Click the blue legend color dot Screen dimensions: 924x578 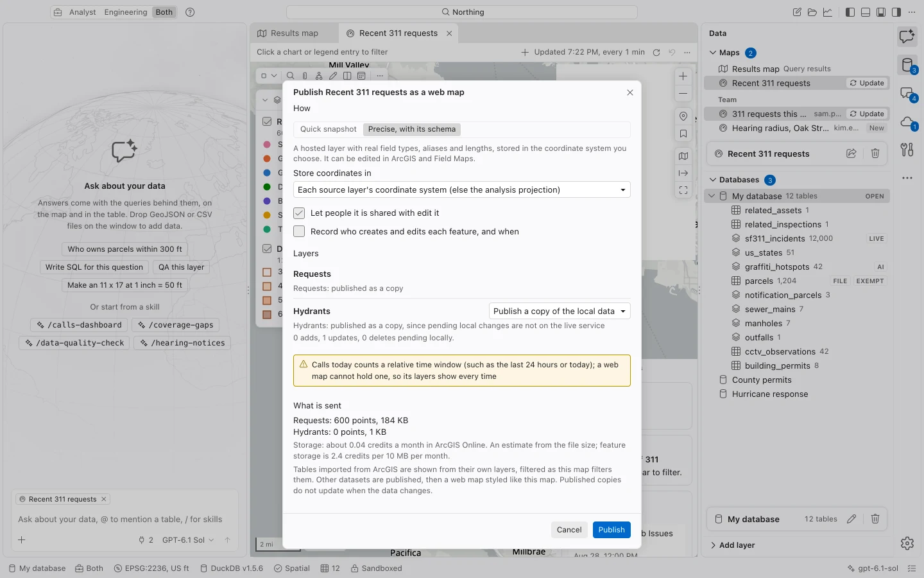[x=267, y=173]
